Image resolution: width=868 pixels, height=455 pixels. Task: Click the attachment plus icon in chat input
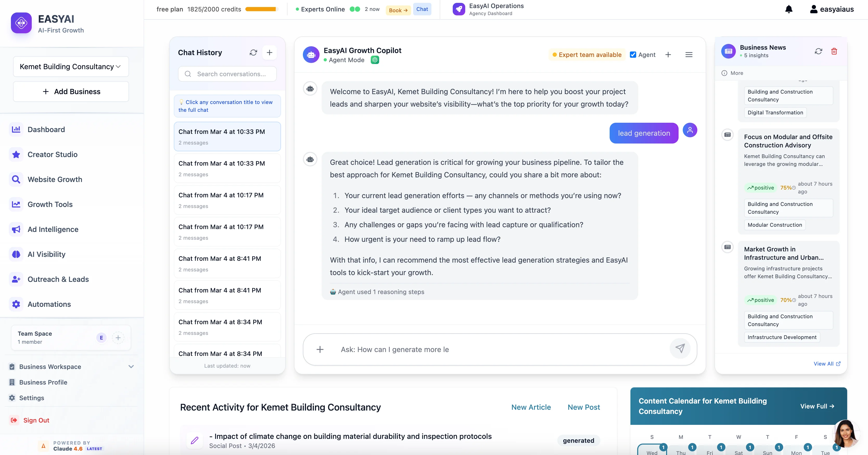click(320, 350)
